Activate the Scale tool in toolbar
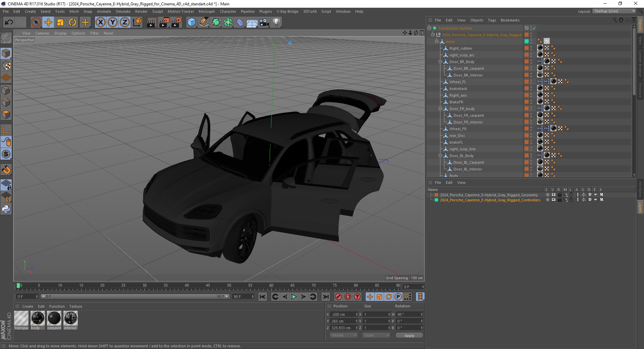 [60, 22]
